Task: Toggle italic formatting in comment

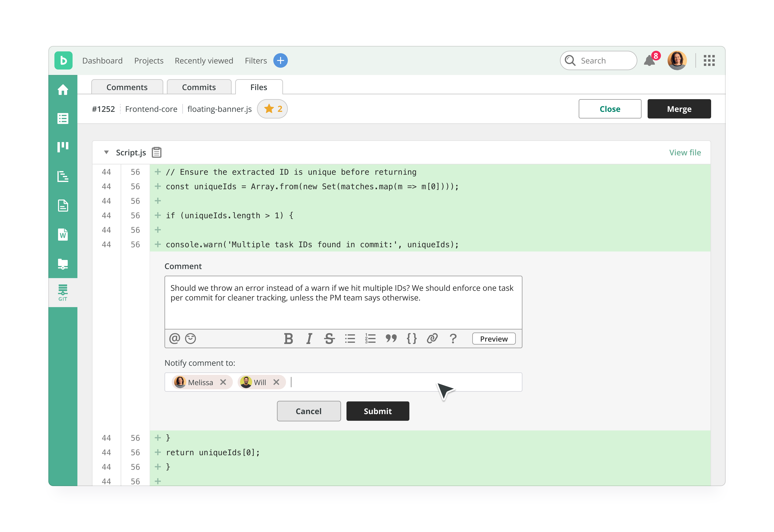Action: coord(309,339)
